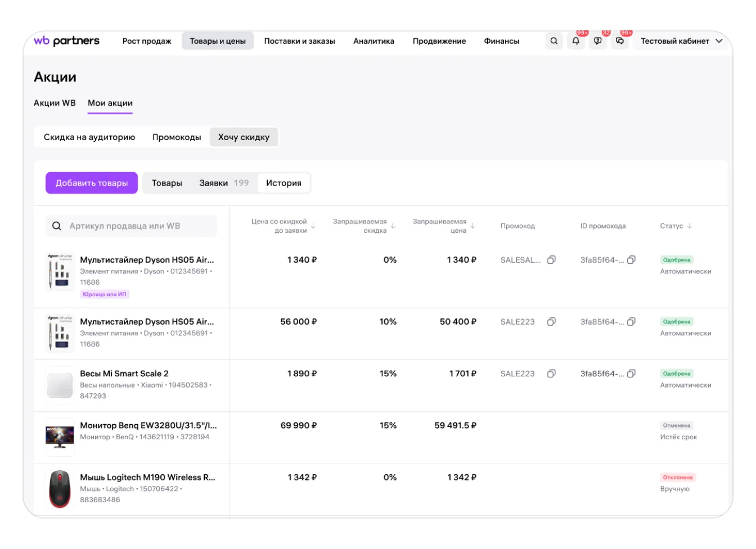
Task: Switch to the Акции WB tab
Action: point(55,103)
